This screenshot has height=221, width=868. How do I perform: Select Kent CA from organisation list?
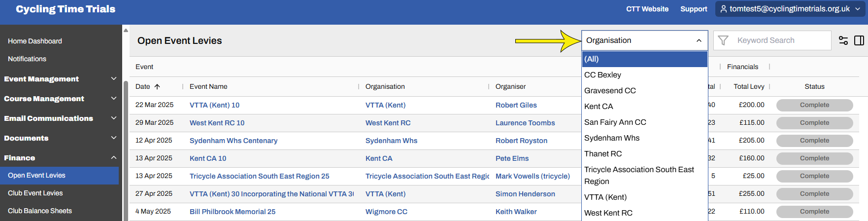tap(599, 107)
